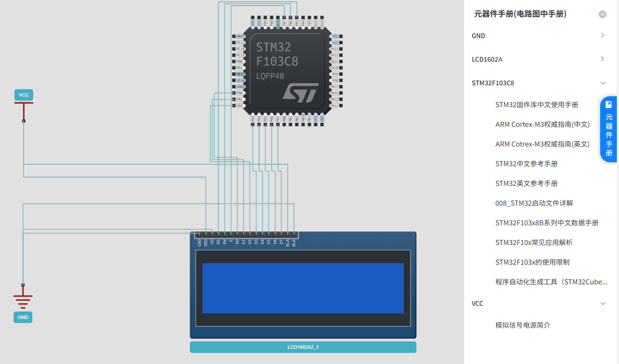Click the PB15 pin on the STM32

point(336,87)
